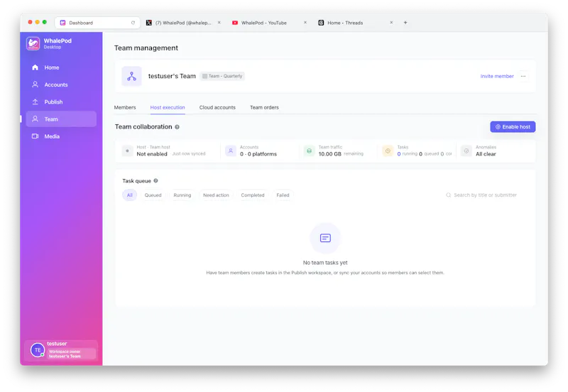Open Media from the sidebar
568x392 pixels.
point(61,136)
